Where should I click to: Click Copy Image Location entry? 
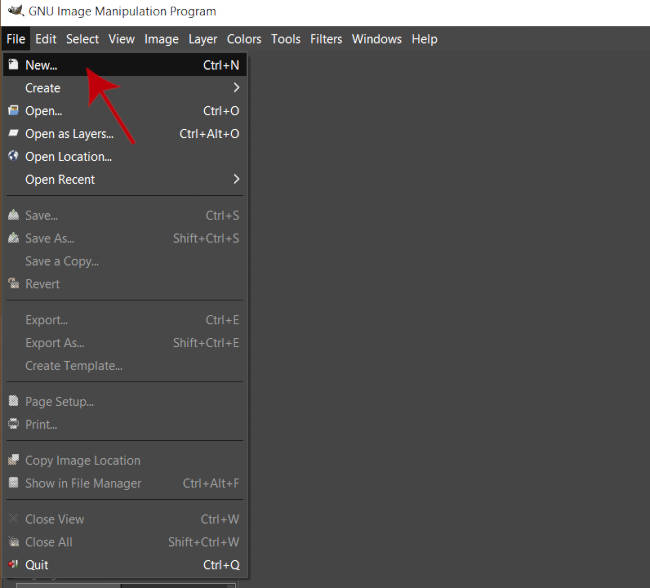tap(125, 460)
